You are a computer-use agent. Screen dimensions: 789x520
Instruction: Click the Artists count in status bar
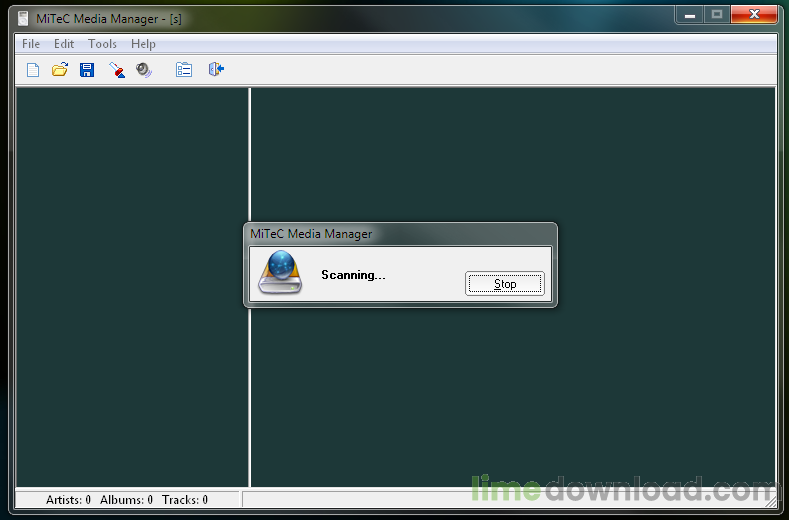click(x=68, y=500)
